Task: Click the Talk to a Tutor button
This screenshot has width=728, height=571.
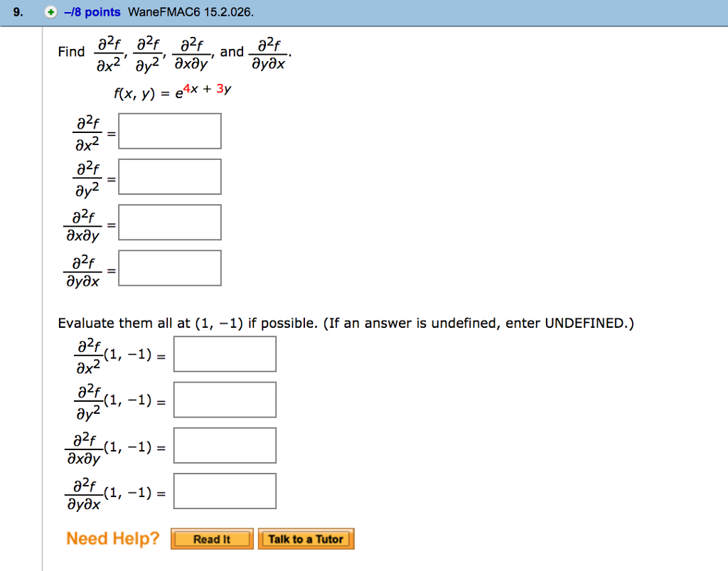Action: (306, 539)
